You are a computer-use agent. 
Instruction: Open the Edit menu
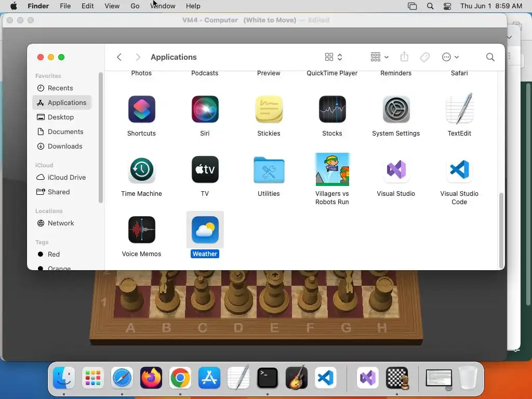[87, 6]
